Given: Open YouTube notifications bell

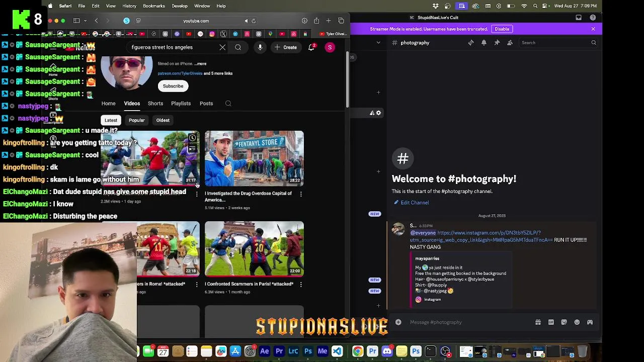Looking at the screenshot, I should coord(311,47).
